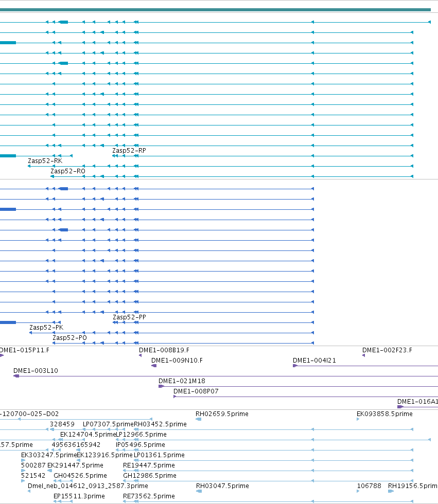Click the 521542 EST label
438x504 pixels.
[33, 476]
